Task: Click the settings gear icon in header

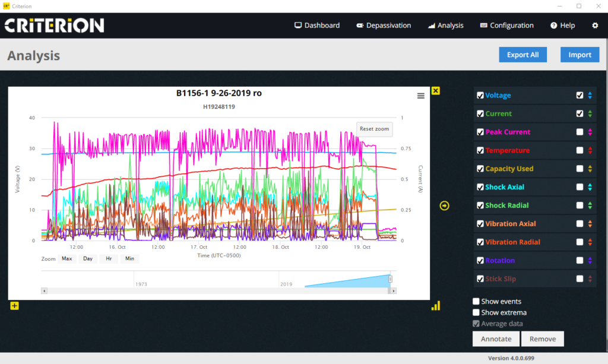Action: (595, 26)
